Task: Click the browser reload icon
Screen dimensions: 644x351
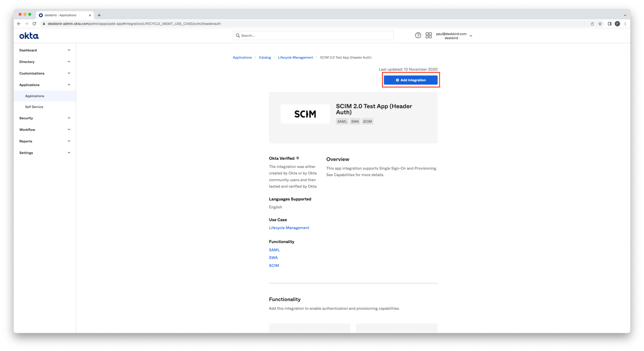Action: [34, 24]
